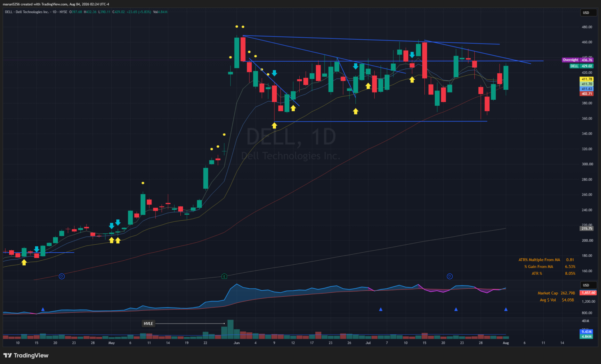This screenshot has height=364, width=601.
Task: Click the blue triangle marker above Aug
Action: tap(506, 310)
